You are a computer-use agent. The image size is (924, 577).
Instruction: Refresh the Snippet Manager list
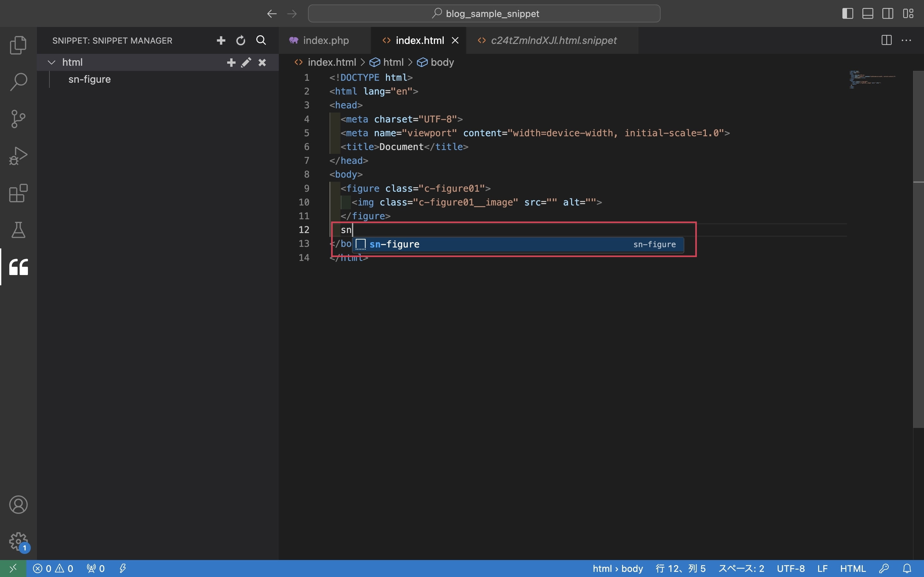[241, 40]
